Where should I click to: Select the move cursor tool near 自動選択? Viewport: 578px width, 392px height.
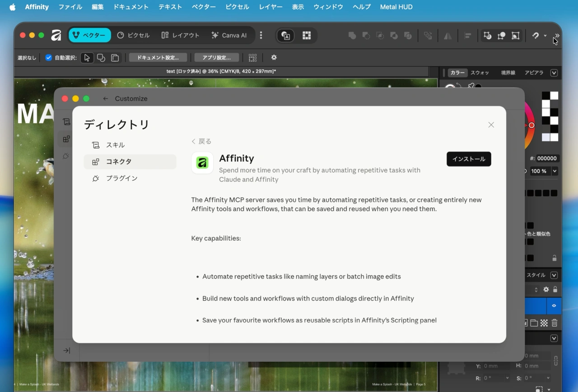[87, 58]
